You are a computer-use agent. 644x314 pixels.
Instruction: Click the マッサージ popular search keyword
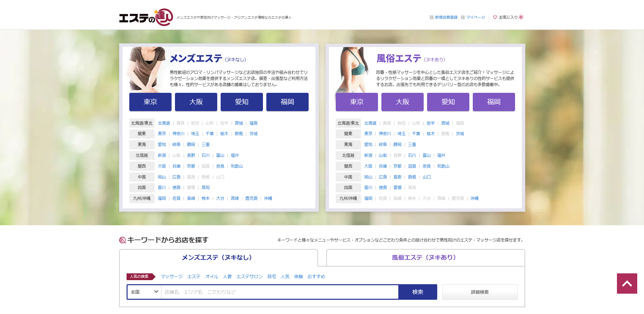172,277
